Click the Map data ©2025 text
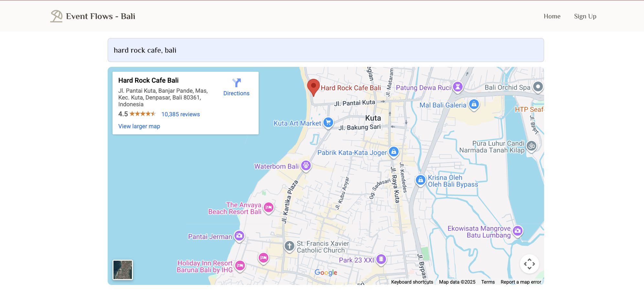The height and width of the screenshot is (303, 644). tap(457, 282)
